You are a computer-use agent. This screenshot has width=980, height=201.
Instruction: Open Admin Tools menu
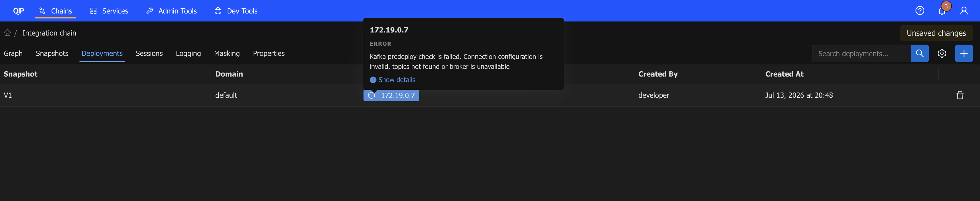coord(172,11)
